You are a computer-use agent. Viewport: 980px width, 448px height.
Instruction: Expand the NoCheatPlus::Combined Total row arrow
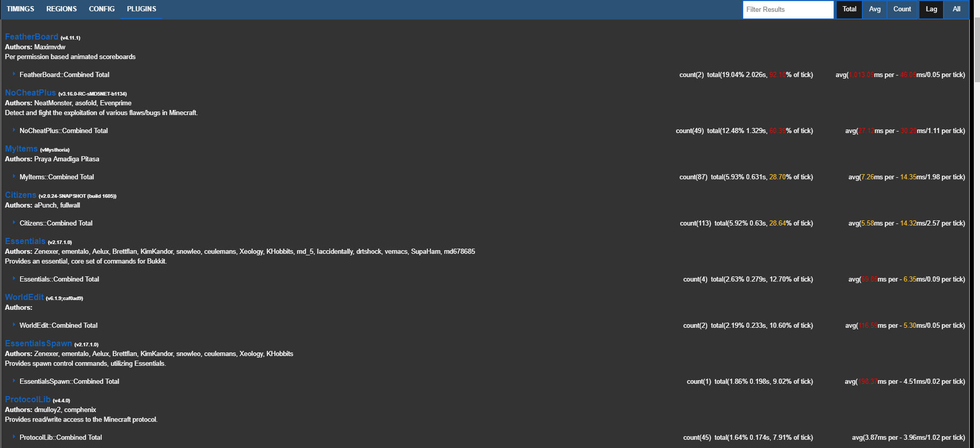click(x=14, y=130)
